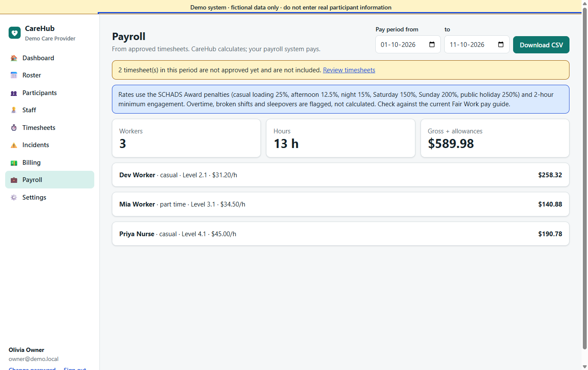Open the Dashboard page
This screenshot has width=588, height=370.
pyautogui.click(x=50, y=58)
